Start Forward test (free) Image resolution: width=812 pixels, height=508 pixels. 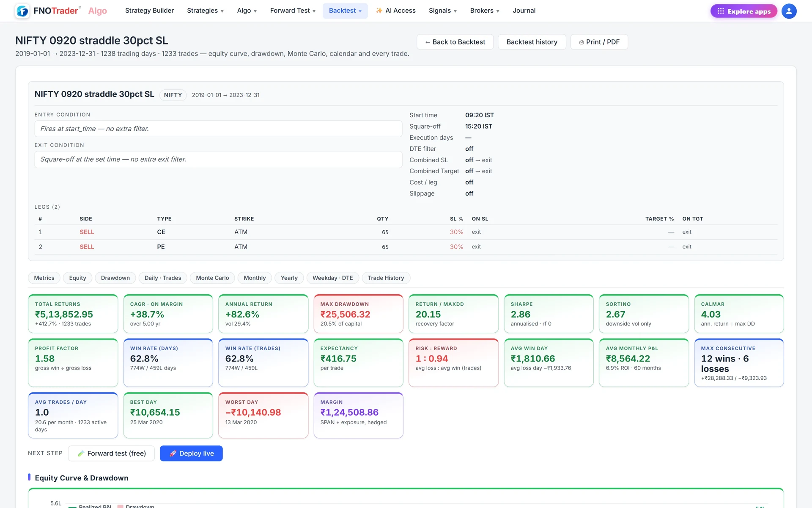(111, 453)
